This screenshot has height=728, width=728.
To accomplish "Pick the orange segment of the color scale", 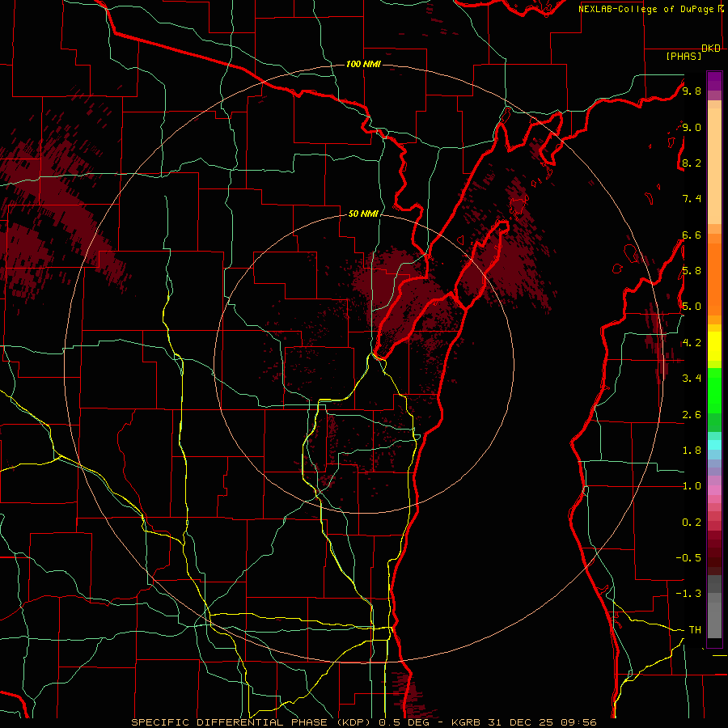I will click(714, 278).
